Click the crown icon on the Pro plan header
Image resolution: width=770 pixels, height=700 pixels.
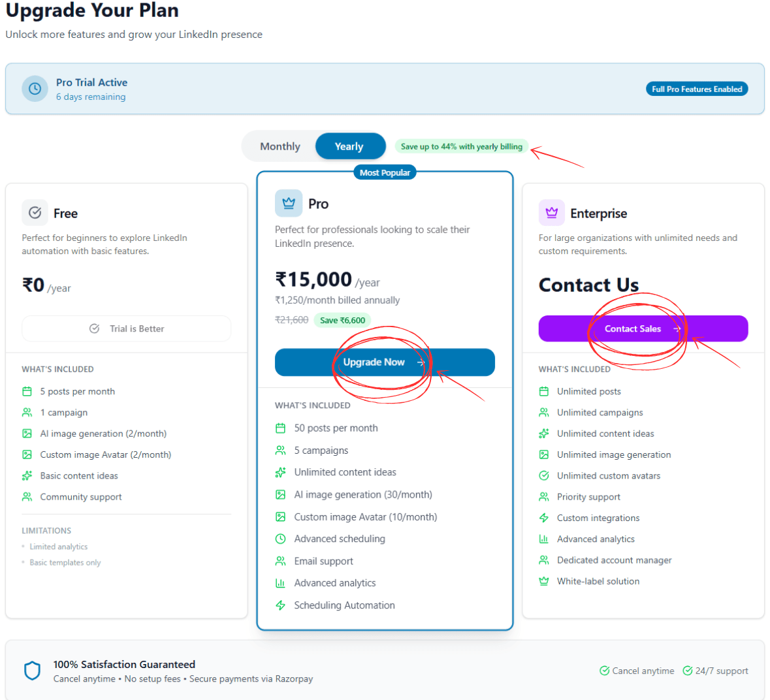[x=288, y=203]
